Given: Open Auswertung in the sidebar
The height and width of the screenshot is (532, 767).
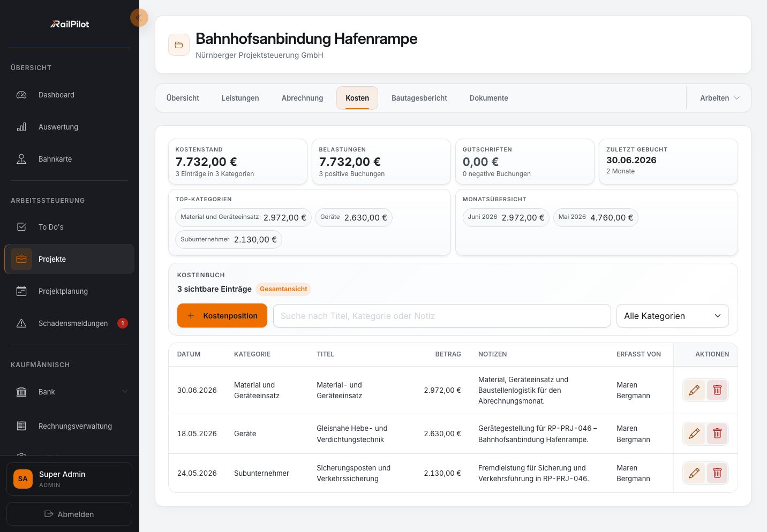Looking at the screenshot, I should click(69, 127).
